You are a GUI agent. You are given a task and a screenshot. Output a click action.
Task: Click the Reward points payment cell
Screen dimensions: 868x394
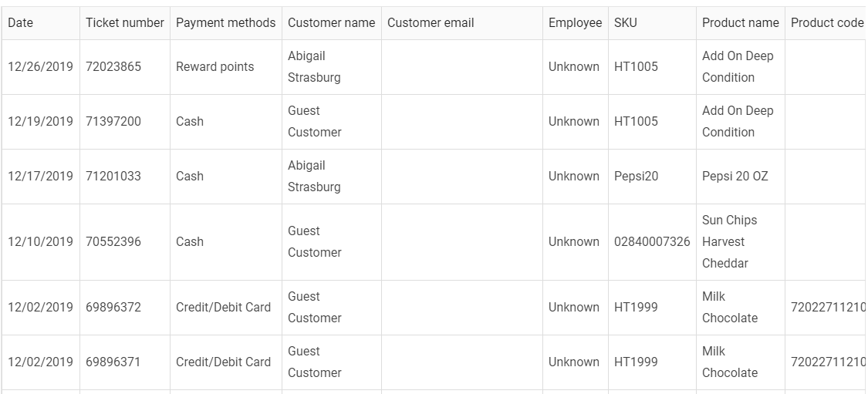[214, 67]
